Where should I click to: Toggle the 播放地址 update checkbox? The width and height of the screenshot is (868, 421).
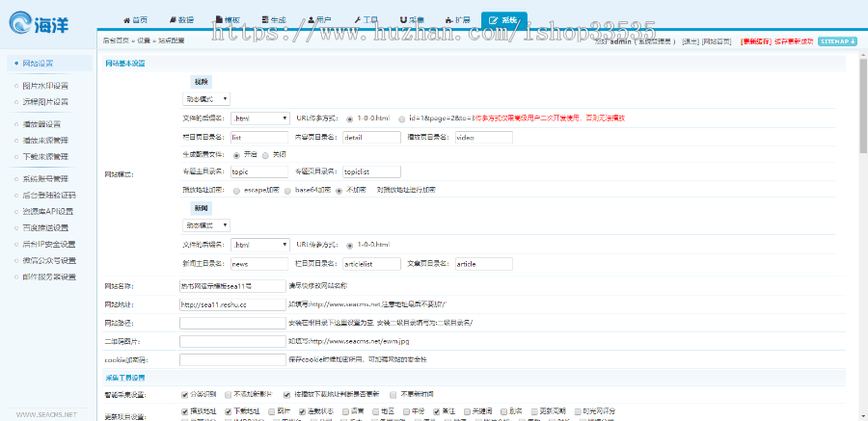click(185, 411)
